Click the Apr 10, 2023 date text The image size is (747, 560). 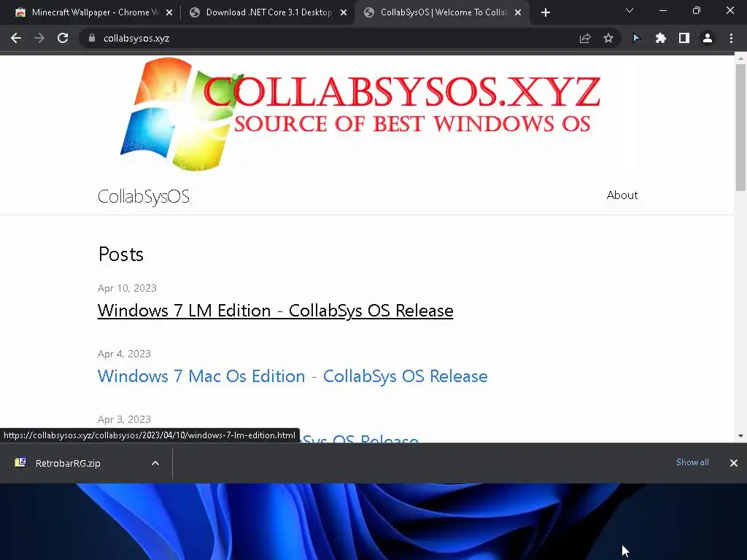coord(127,288)
